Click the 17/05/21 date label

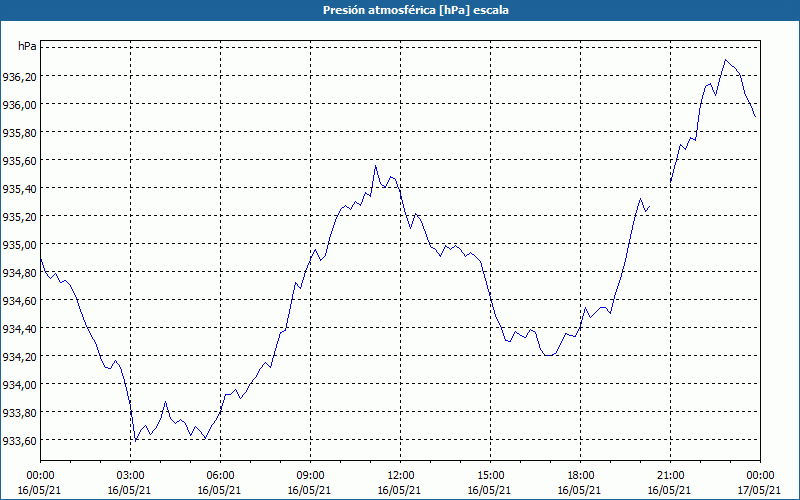click(759, 490)
